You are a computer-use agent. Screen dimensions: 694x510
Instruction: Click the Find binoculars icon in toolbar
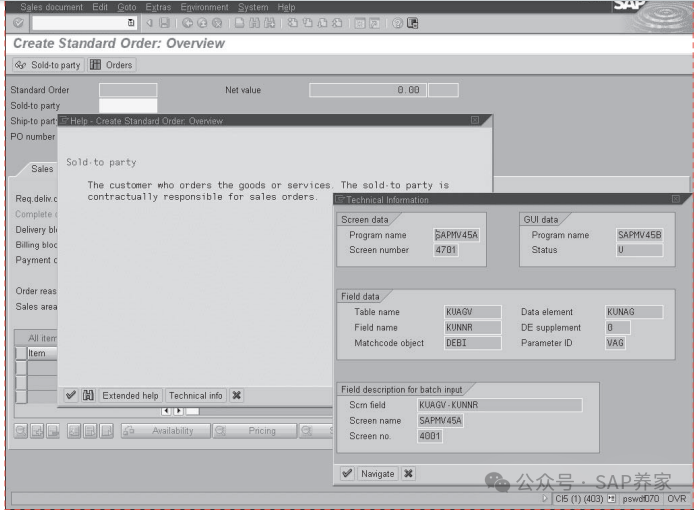pos(254,23)
